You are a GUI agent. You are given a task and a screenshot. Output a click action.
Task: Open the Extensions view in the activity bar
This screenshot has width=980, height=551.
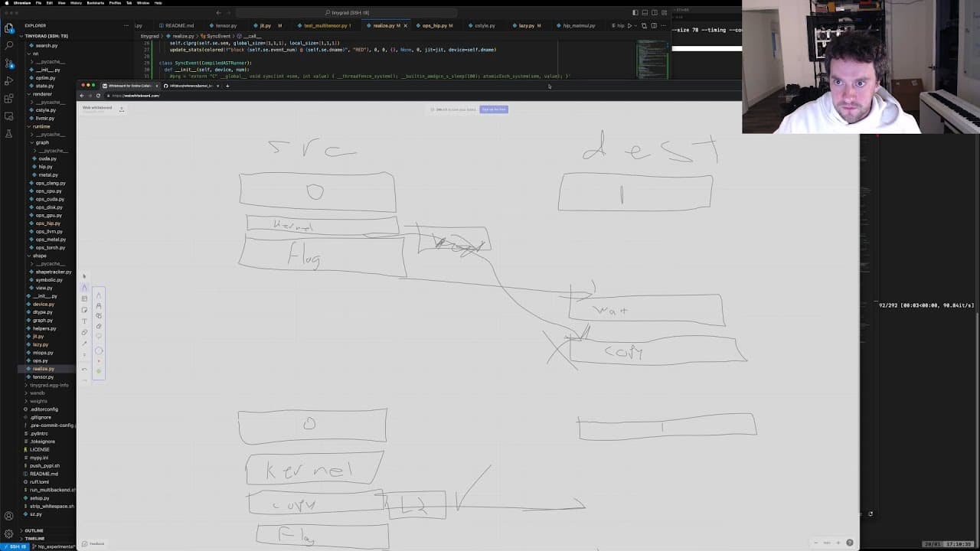9,99
